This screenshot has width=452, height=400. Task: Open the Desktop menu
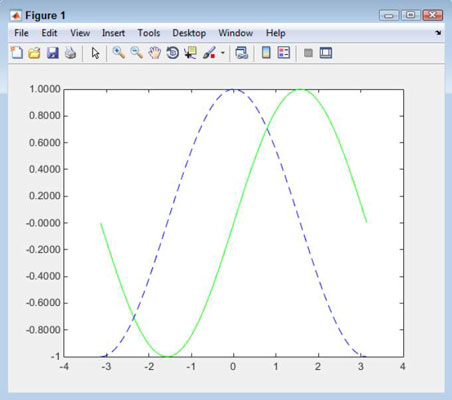(189, 33)
